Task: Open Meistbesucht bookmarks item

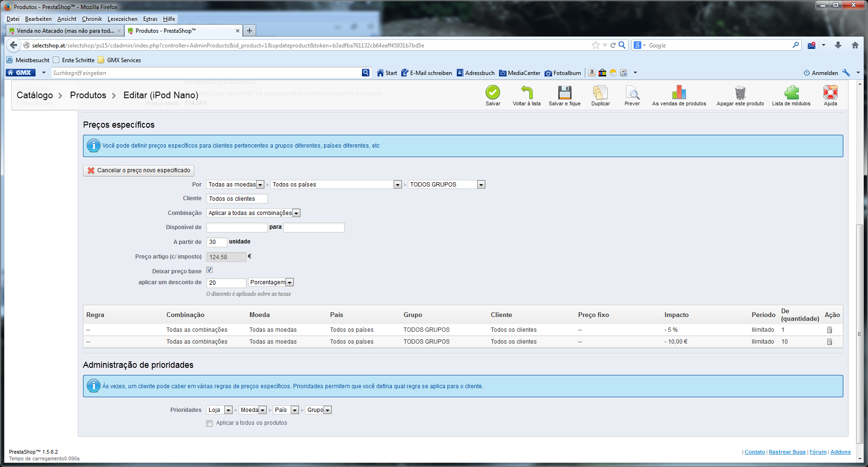Action: 28,60
